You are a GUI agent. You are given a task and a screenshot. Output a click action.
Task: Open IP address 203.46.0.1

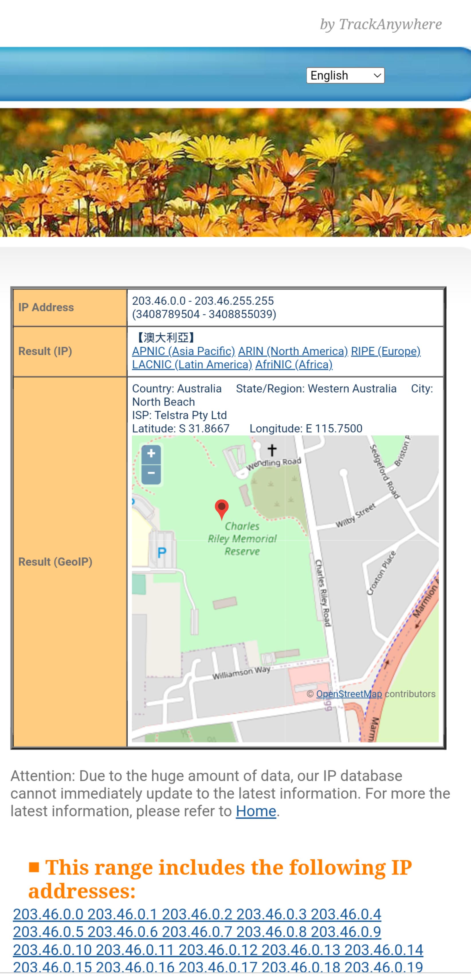tap(122, 914)
